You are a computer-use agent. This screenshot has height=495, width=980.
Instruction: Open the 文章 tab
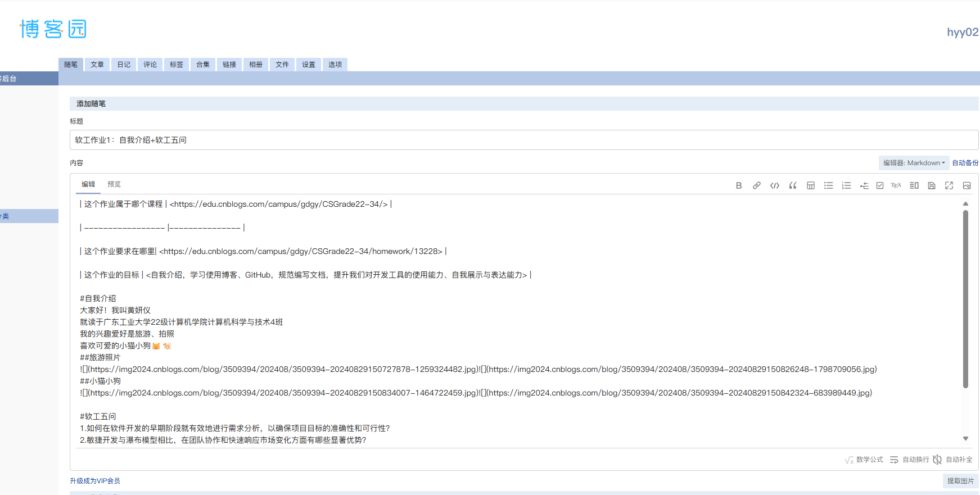tap(97, 65)
